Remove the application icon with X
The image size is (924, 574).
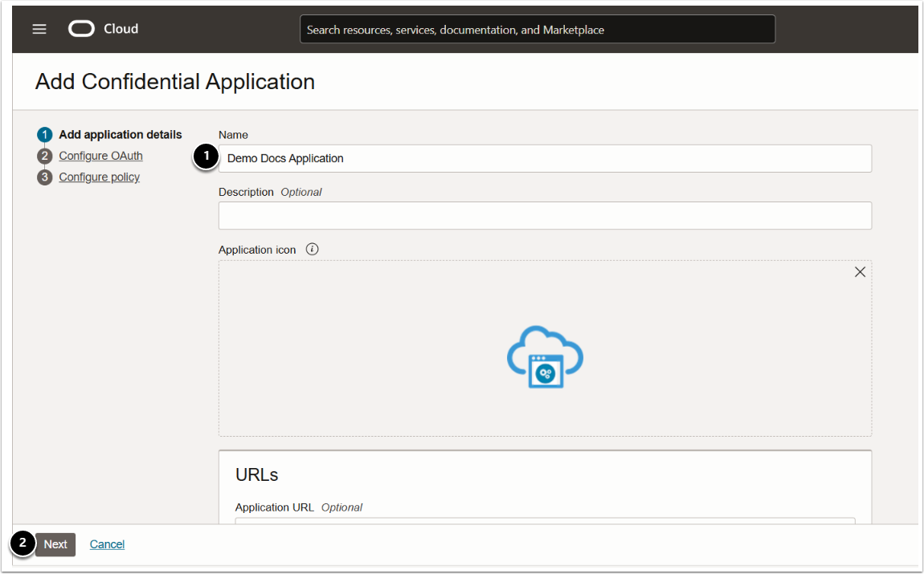pyautogui.click(x=860, y=272)
